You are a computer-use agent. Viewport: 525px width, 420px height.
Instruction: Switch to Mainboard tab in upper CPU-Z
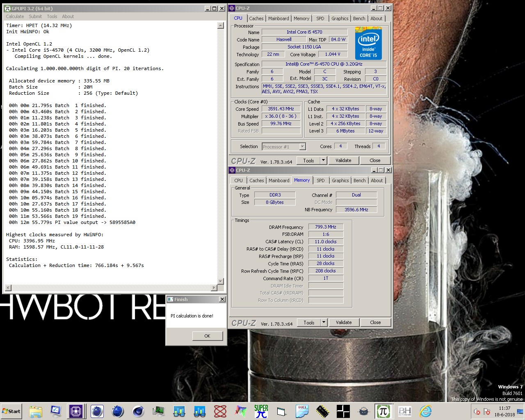coord(278,18)
